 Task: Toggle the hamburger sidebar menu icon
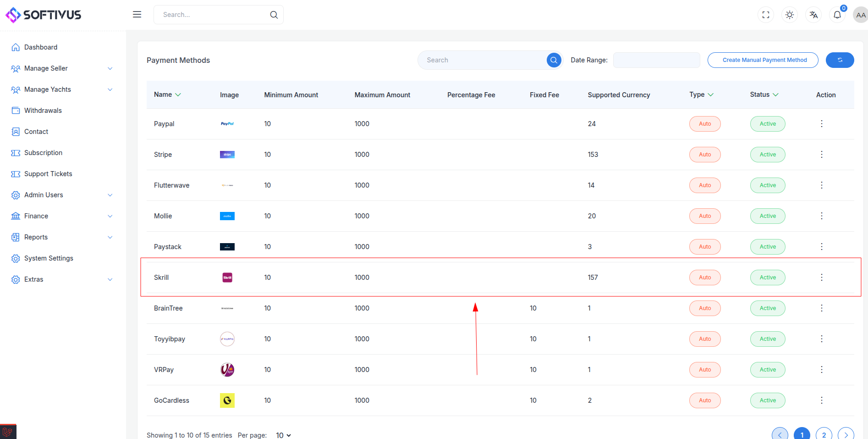click(x=137, y=15)
